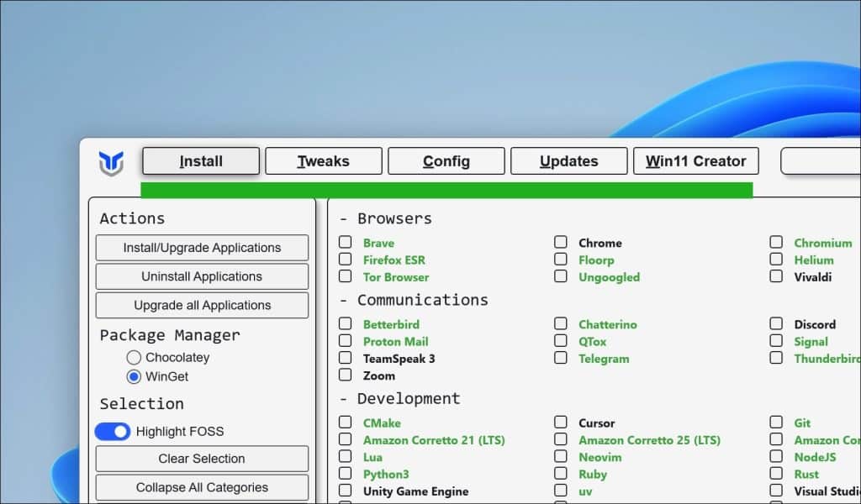Image resolution: width=861 pixels, height=504 pixels.
Task: Check the Vivaldi checkbox
Action: point(776,276)
